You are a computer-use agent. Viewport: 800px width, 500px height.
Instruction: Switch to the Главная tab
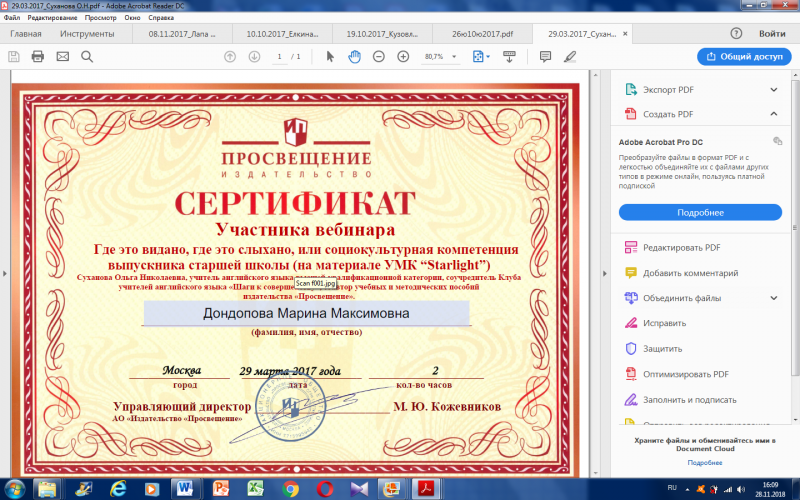coord(26,34)
